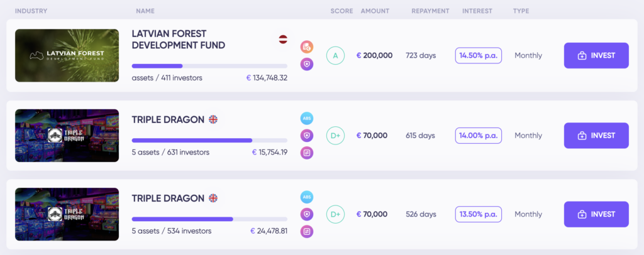Sort by the INTEREST column header

click(477, 11)
